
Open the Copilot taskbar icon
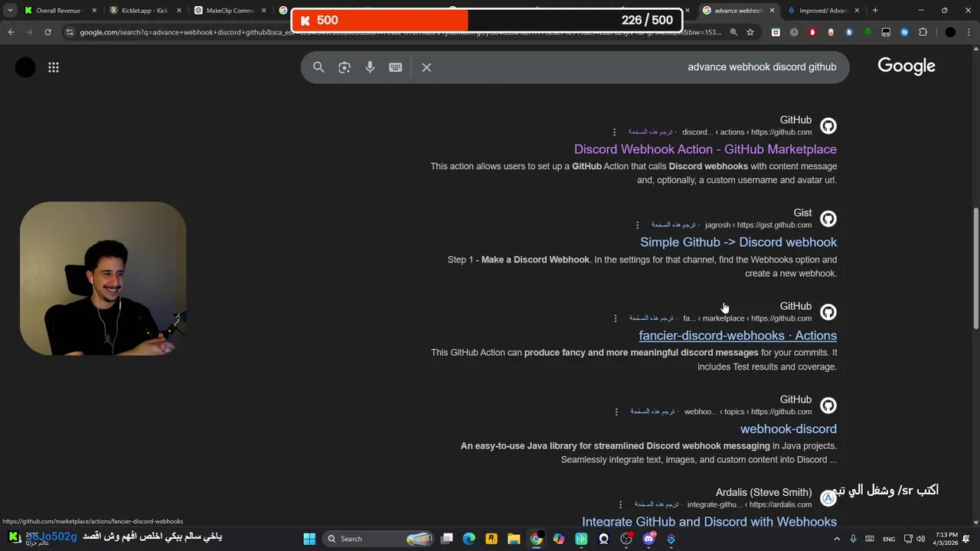click(559, 539)
